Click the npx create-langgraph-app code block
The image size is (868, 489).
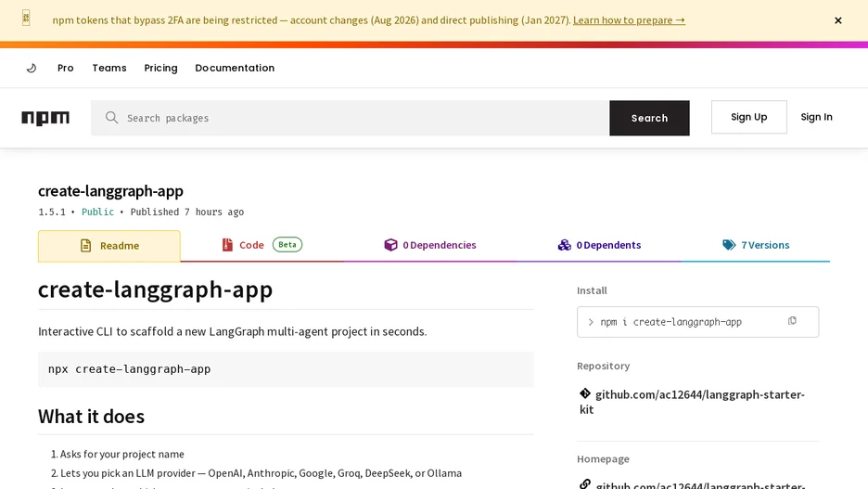click(x=287, y=368)
